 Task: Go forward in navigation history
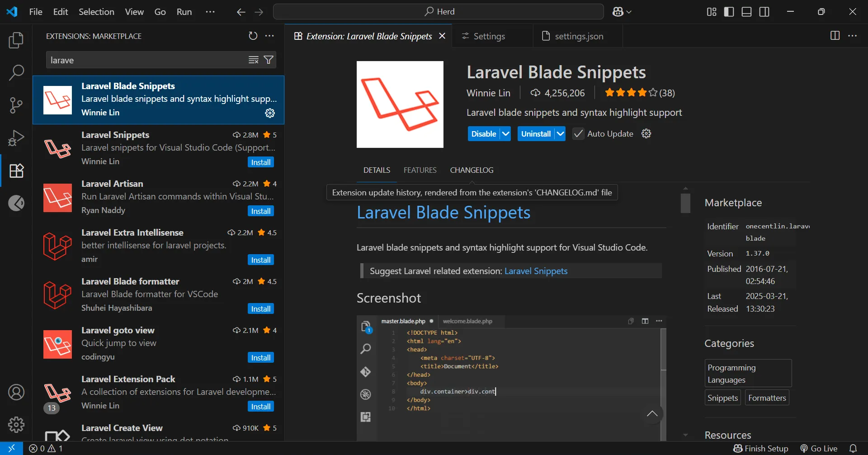point(259,12)
